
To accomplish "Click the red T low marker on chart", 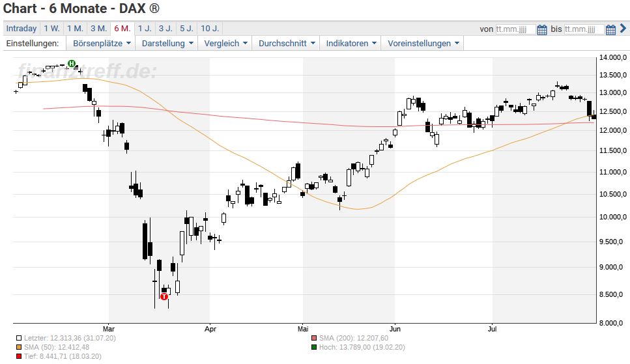I will pyautogui.click(x=164, y=296).
